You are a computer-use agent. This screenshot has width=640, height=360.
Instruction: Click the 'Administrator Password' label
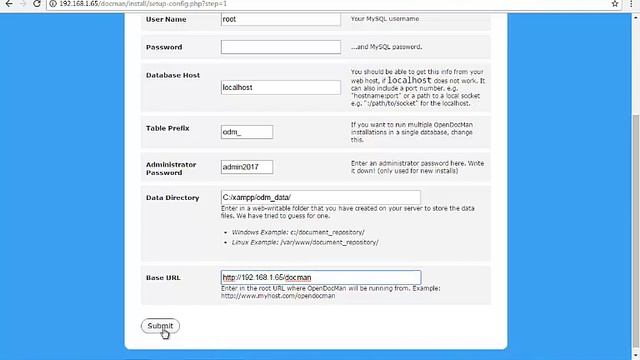(171, 169)
